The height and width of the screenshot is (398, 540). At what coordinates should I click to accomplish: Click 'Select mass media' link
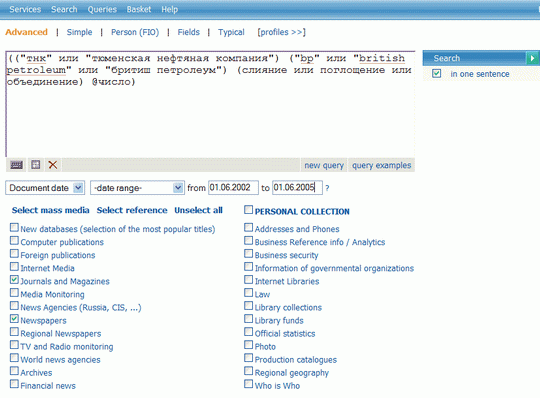tap(51, 210)
